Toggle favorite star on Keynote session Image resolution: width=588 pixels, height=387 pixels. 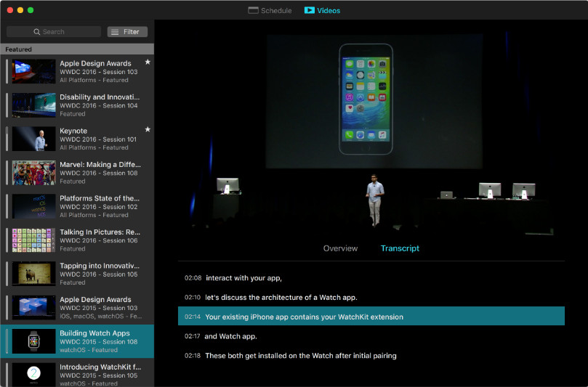pos(148,129)
